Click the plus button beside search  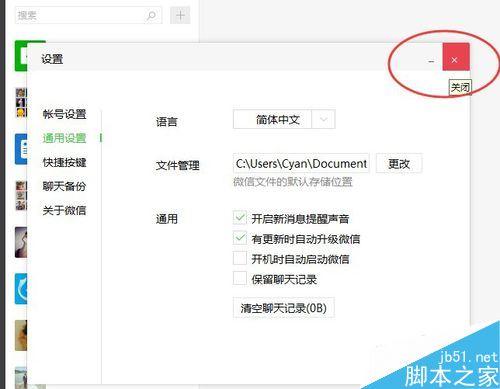pos(180,15)
